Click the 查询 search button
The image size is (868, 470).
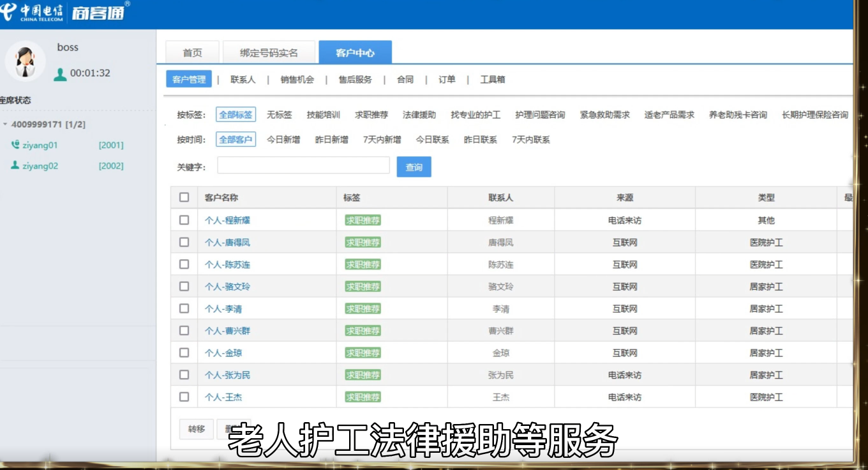click(414, 167)
